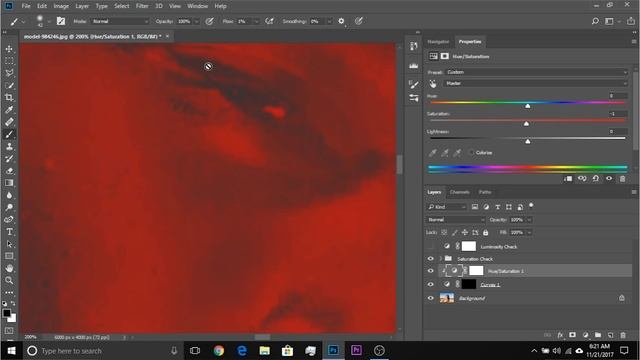
Task: Create new group folder icon
Action: tap(598, 335)
